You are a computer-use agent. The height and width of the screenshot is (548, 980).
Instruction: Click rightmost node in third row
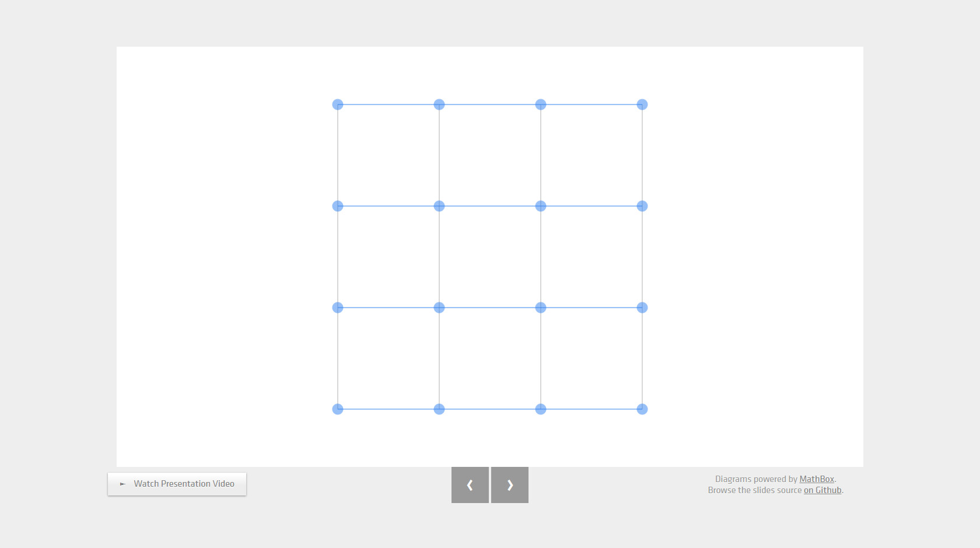pos(642,308)
